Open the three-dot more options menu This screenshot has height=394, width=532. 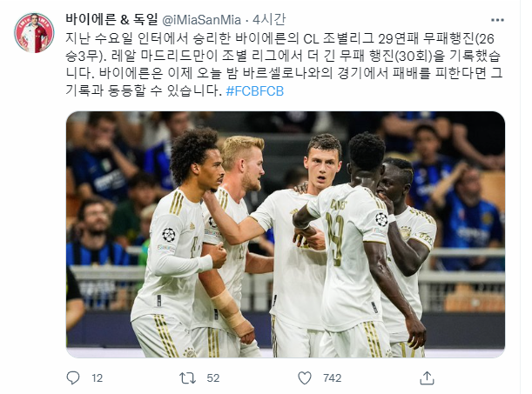497,20
